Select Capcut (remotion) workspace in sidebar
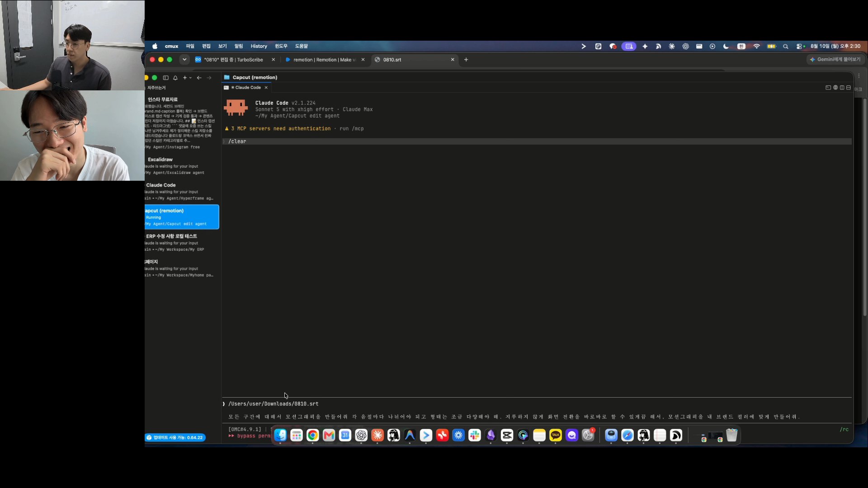The width and height of the screenshot is (868, 488). point(182,217)
